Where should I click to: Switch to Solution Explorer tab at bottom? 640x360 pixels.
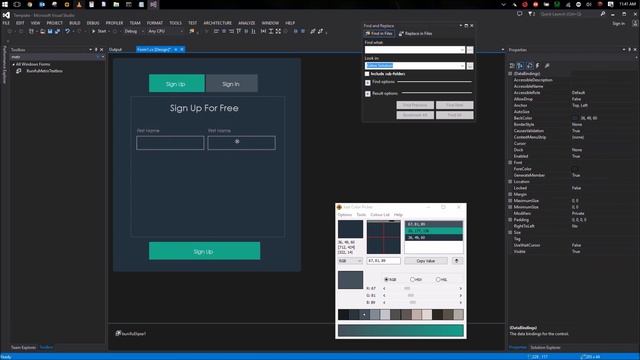tap(545, 347)
